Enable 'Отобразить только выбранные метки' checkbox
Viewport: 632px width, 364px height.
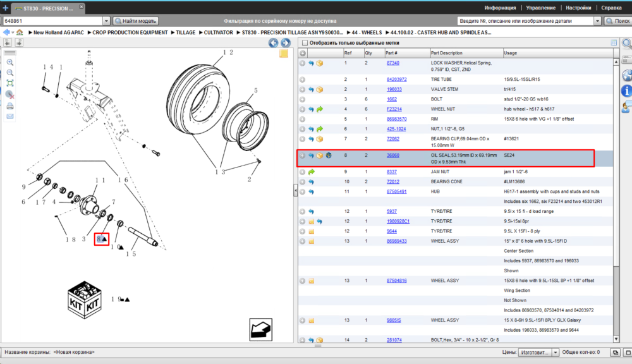click(305, 43)
